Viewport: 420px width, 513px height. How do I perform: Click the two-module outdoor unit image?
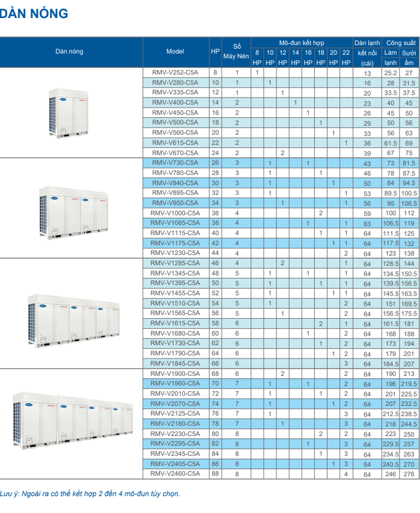(74, 212)
